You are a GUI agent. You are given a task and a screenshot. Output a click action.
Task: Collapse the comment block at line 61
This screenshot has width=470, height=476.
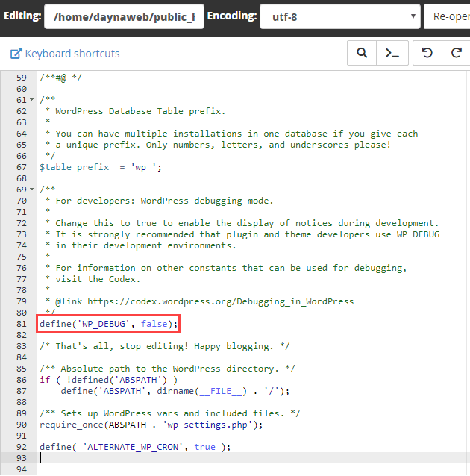[31, 100]
